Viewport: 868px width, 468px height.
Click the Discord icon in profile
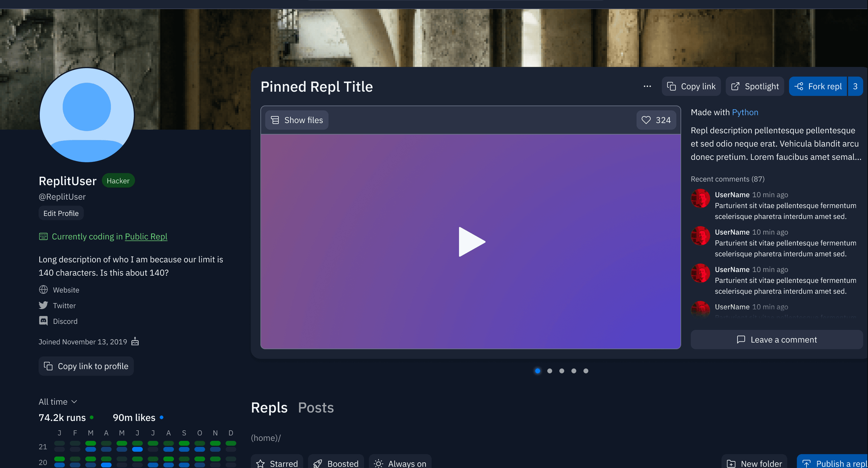[x=43, y=321]
